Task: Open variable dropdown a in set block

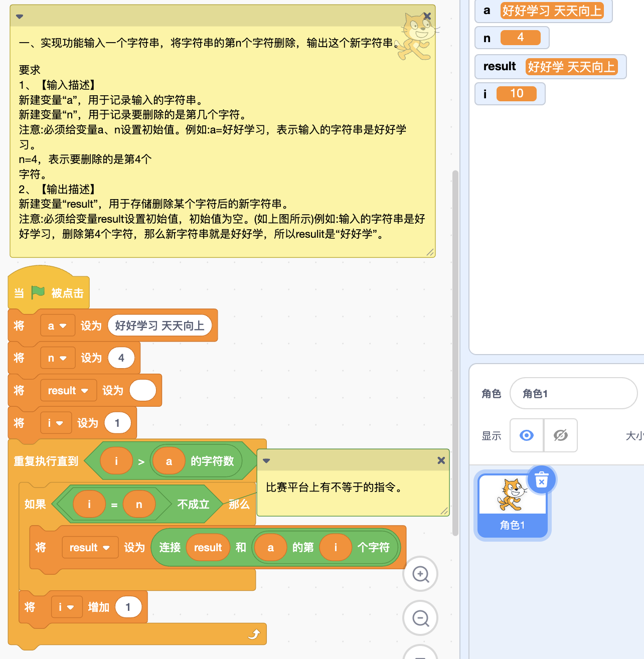Action: 58,325
